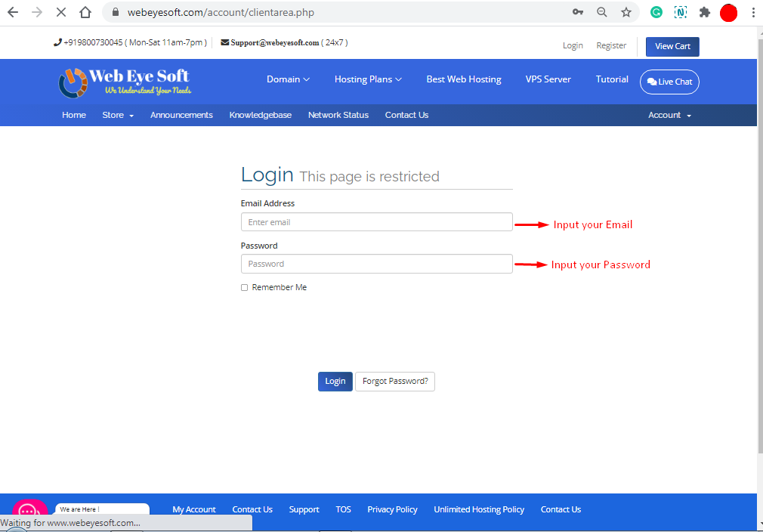Open the Knowledgebase menu item

pos(260,115)
